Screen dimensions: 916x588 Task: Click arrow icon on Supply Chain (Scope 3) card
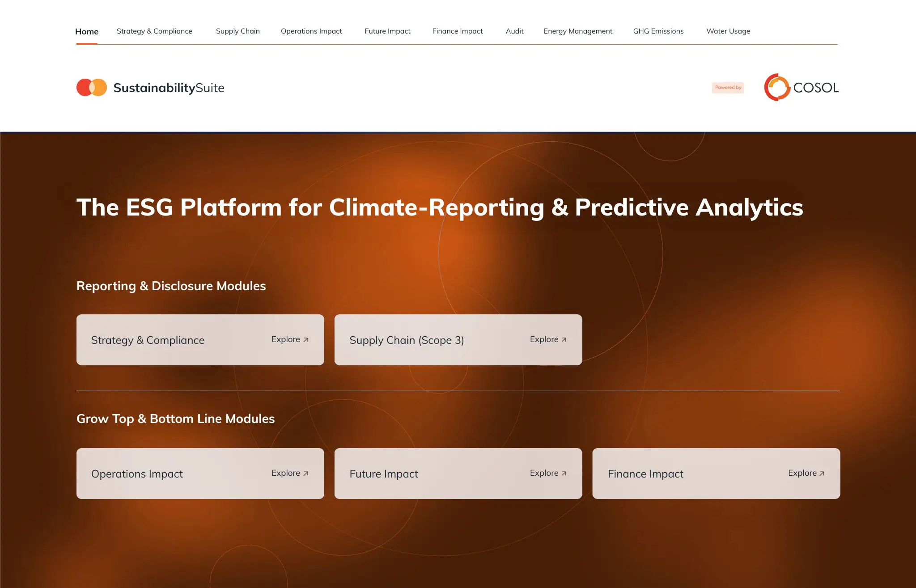(564, 340)
